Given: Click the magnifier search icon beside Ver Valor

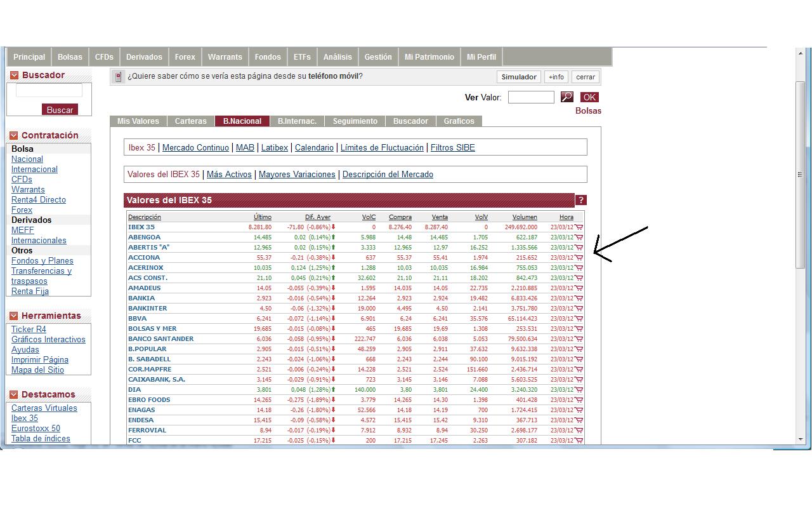Looking at the screenshot, I should (x=567, y=97).
